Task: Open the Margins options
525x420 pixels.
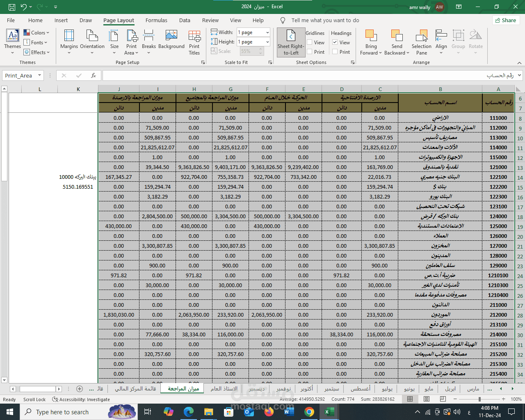Action: pyautogui.click(x=69, y=42)
